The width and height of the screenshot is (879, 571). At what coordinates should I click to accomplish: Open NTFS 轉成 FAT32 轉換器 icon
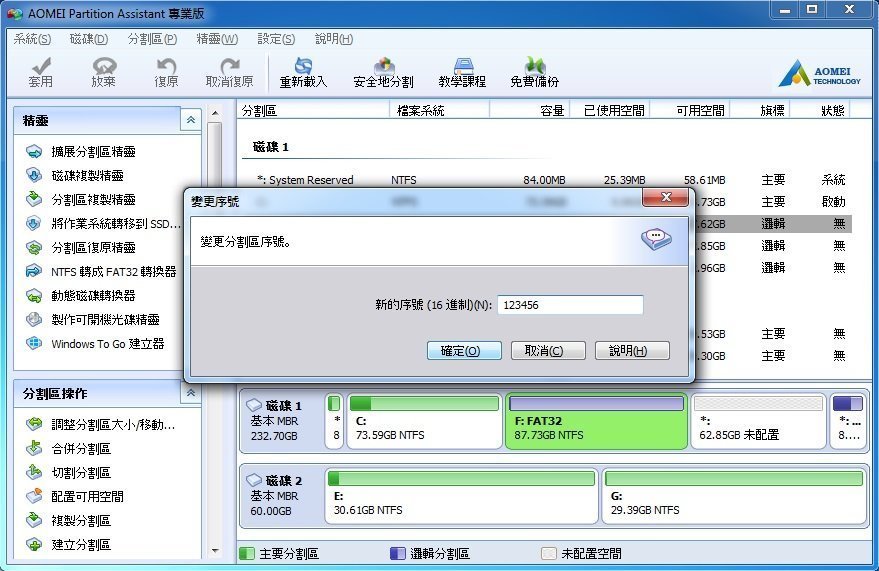click(x=34, y=271)
